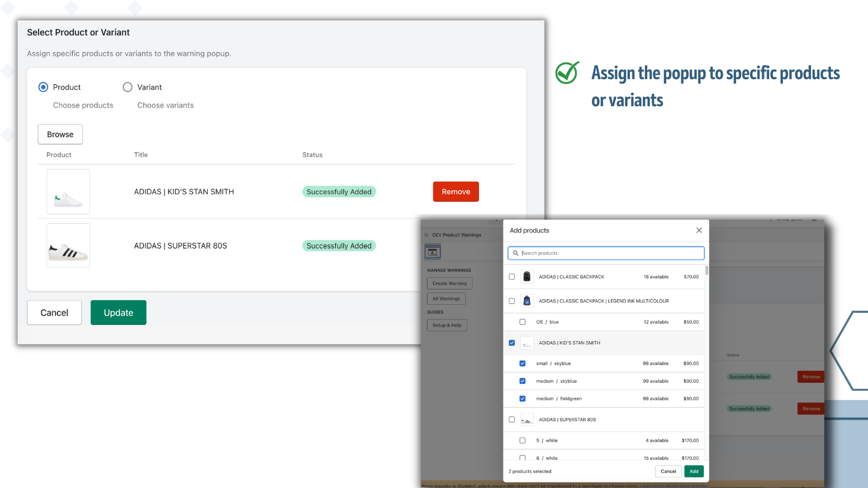Click the Browse button
This screenshot has width=868, height=488.
60,134
